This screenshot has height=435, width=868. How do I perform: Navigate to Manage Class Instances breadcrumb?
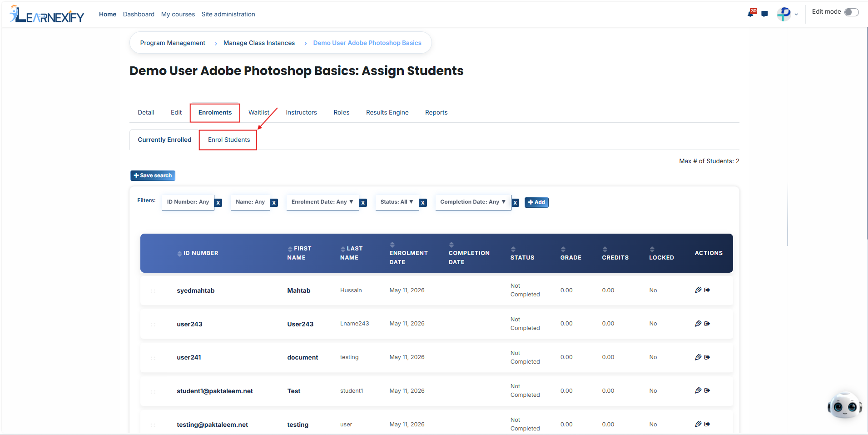[x=259, y=43]
